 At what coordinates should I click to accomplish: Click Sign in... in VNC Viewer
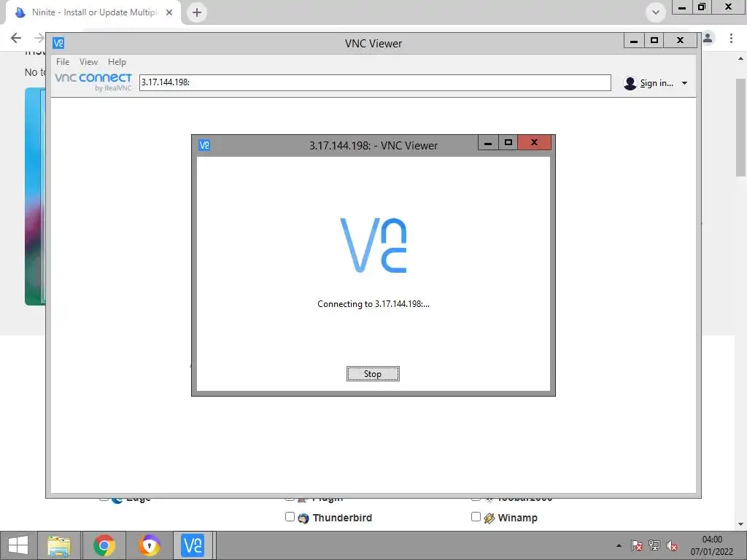tap(657, 83)
